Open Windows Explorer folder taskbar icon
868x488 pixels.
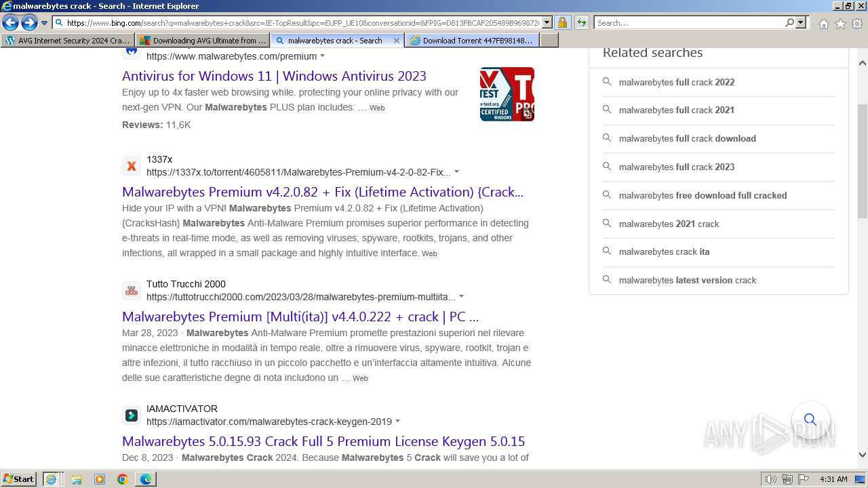click(77, 479)
